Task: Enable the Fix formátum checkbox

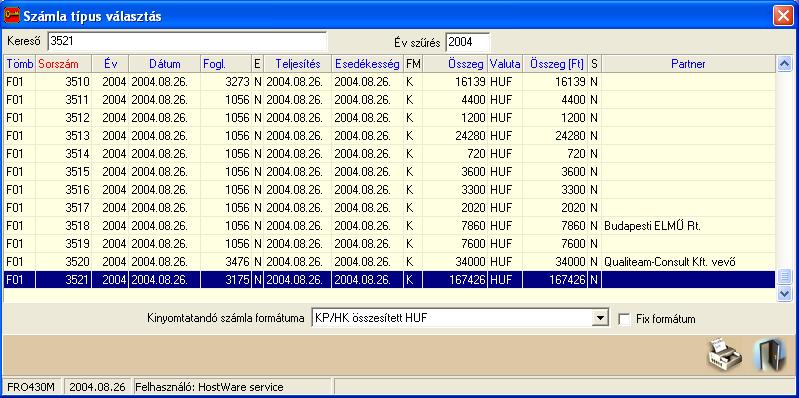Action: tap(624, 320)
